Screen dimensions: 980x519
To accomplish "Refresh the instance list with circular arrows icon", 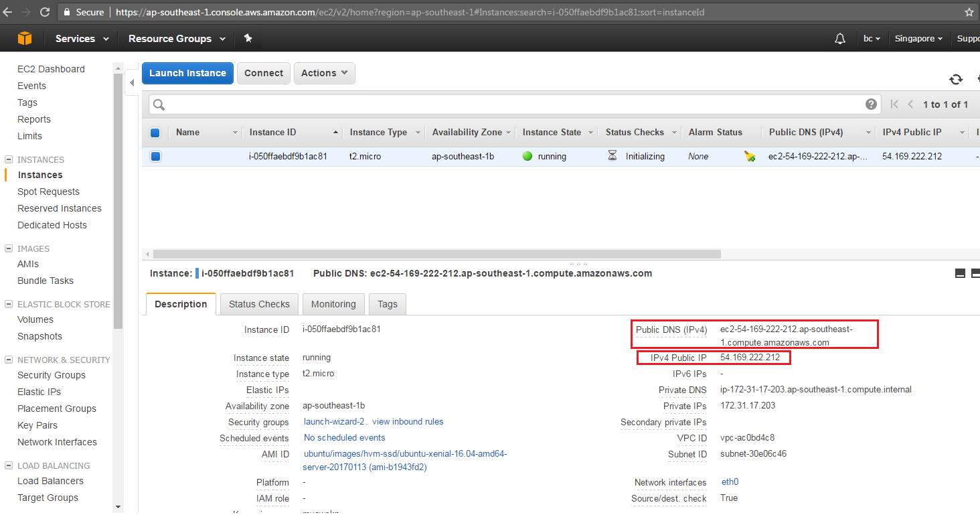I will (956, 79).
